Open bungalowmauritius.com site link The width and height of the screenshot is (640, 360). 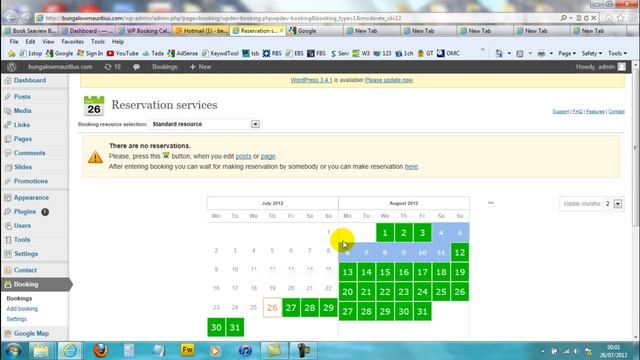point(60,67)
